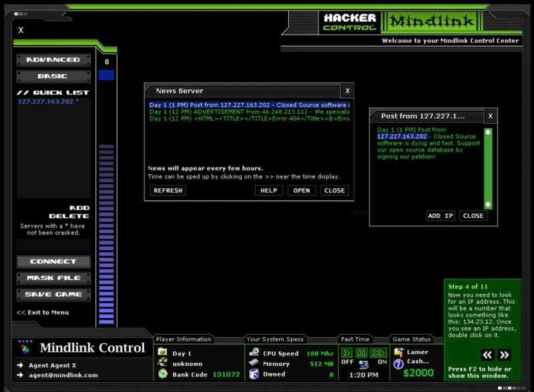Click the Owned servers icon
534x392 pixels.
(x=254, y=375)
